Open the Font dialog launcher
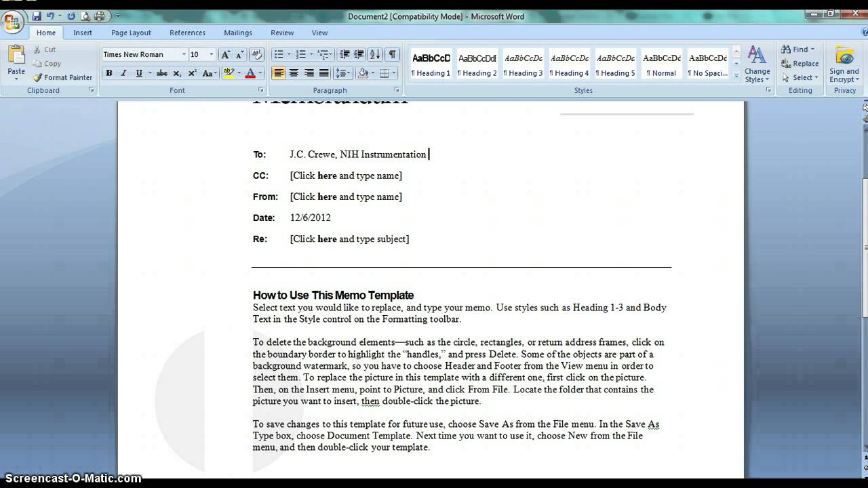Screen dimensions: 868x488 click(x=261, y=90)
